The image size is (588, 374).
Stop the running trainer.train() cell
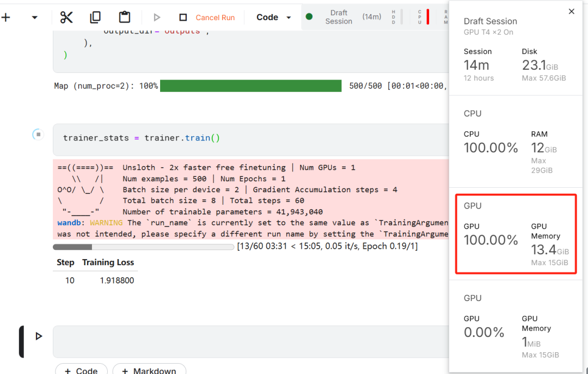click(x=38, y=134)
